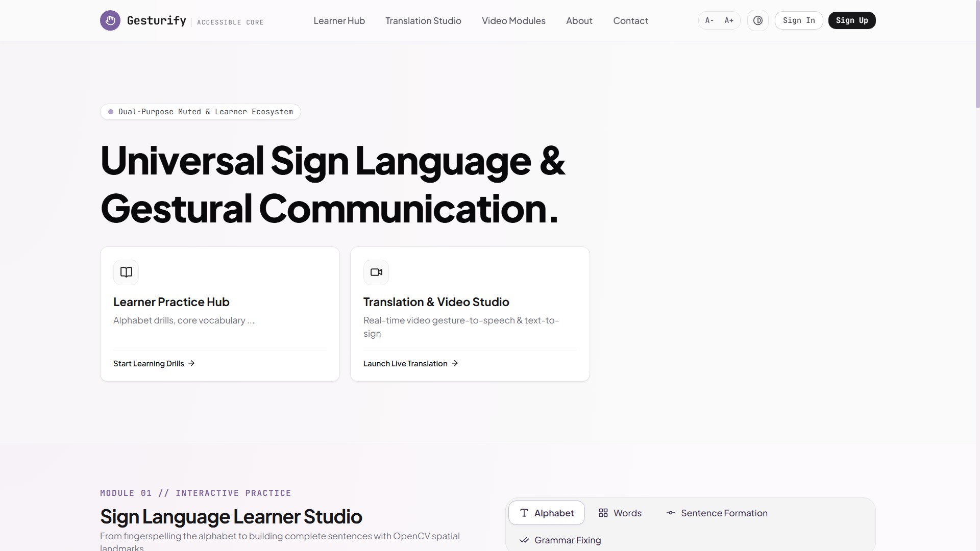Click the ACCESSIBLE CORE tagline text
The width and height of the screenshot is (980, 551).
tap(230, 22)
